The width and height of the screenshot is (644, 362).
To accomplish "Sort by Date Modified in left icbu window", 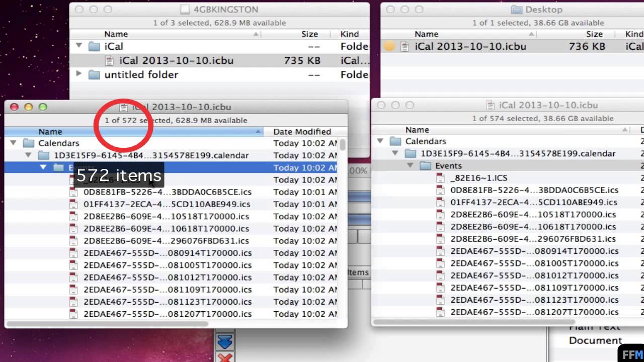I will [302, 132].
